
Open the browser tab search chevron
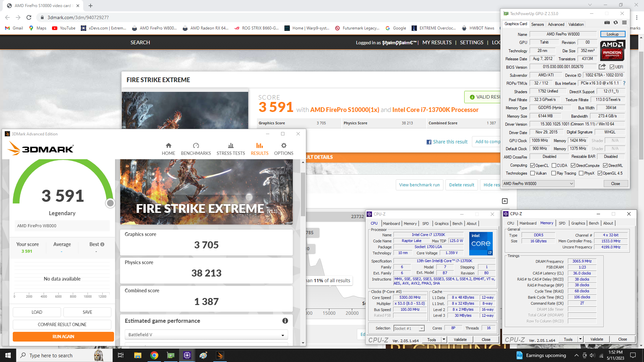pyautogui.click(x=590, y=5)
